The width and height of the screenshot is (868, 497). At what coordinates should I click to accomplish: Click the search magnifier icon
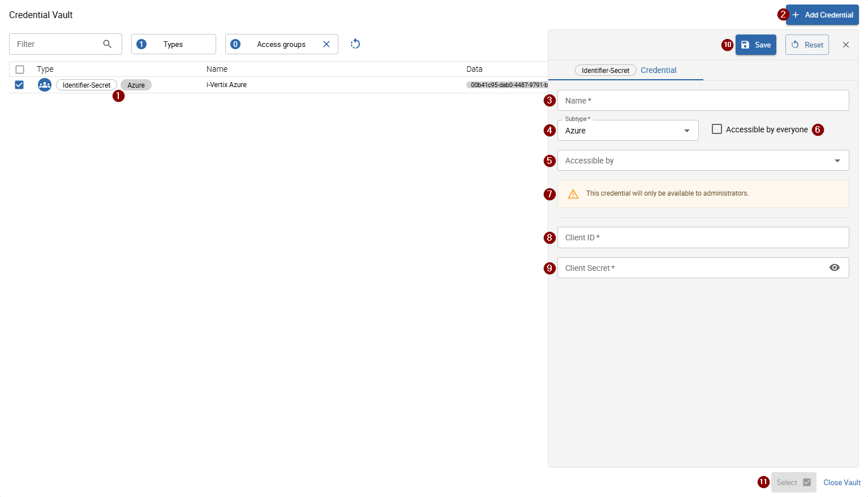(108, 44)
